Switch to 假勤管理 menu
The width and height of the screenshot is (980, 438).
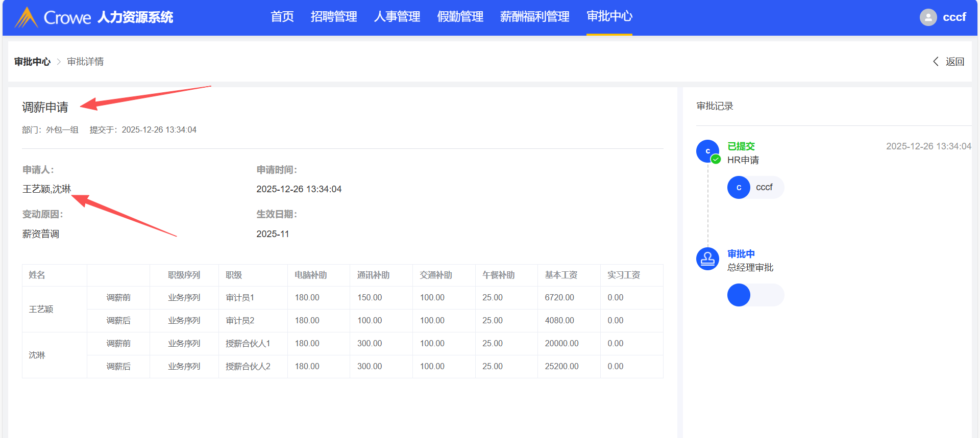coord(460,17)
